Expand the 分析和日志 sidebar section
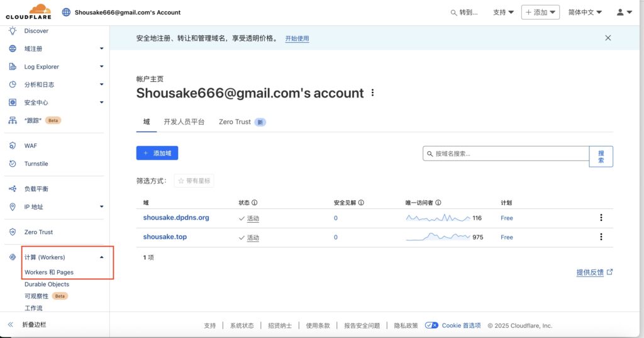This screenshot has height=338, width=644. pyautogui.click(x=101, y=84)
